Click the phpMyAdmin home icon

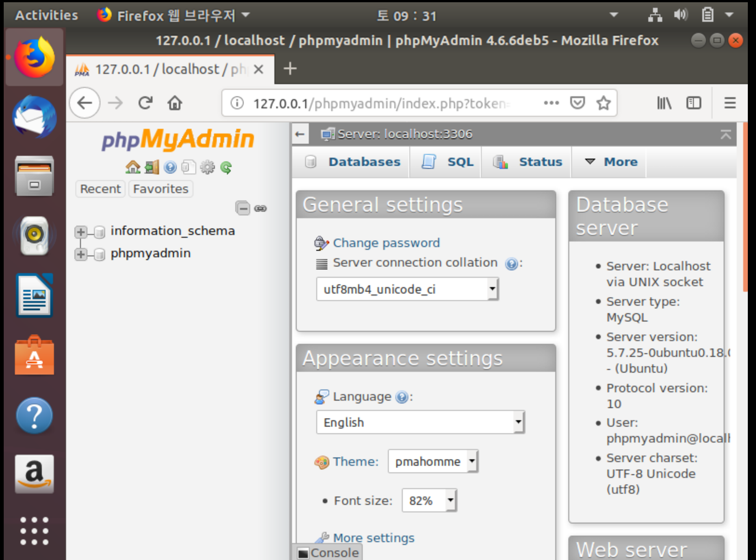pyautogui.click(x=133, y=167)
